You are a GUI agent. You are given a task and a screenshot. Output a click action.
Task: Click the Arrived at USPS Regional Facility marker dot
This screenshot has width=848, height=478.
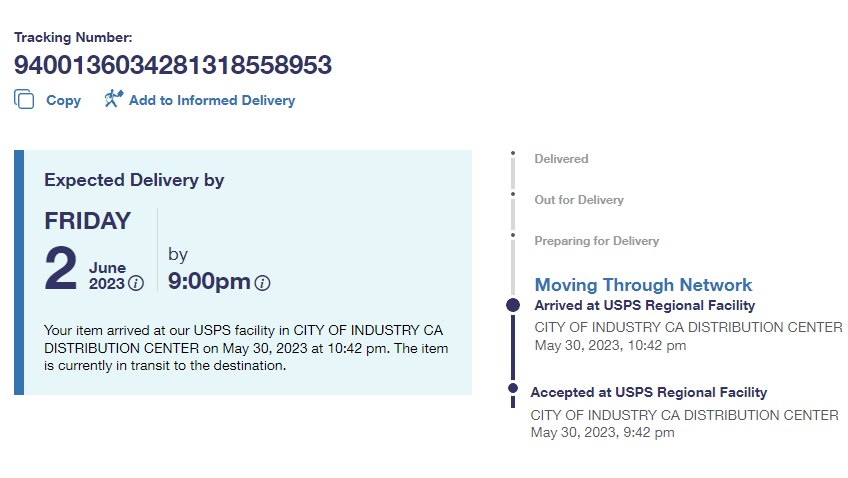pos(513,304)
